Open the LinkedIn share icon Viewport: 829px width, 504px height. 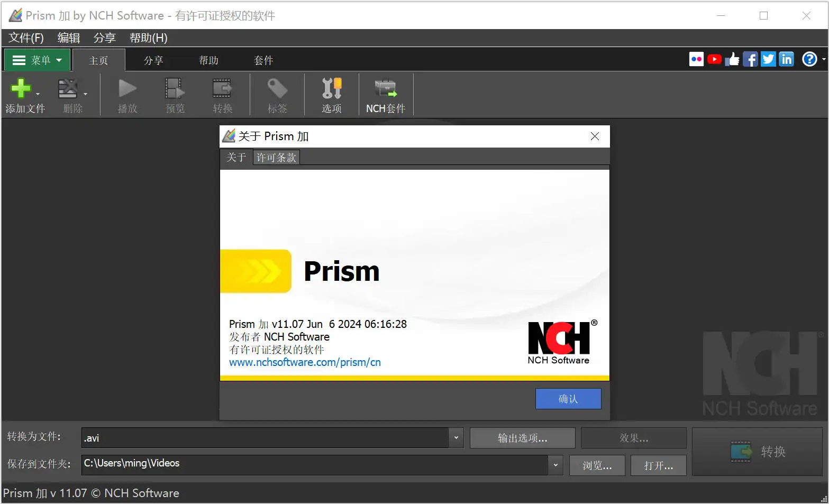pos(786,59)
